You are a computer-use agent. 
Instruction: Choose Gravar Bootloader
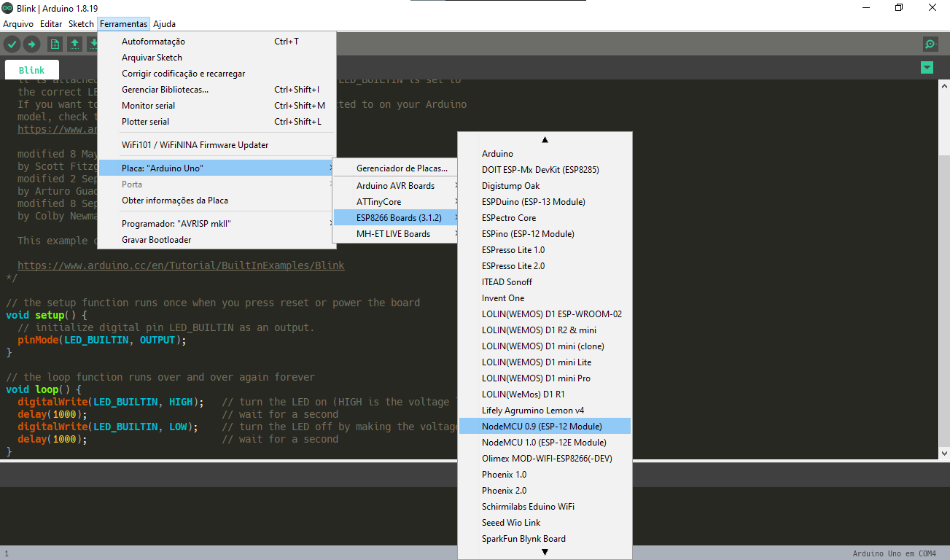click(217, 240)
